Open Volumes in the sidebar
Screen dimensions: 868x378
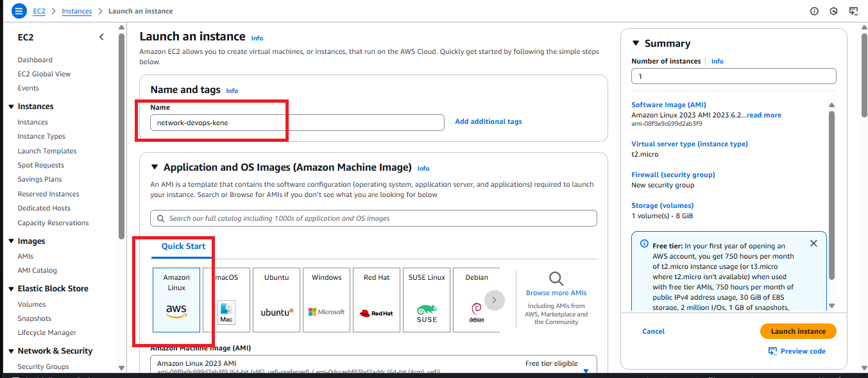tap(32, 304)
